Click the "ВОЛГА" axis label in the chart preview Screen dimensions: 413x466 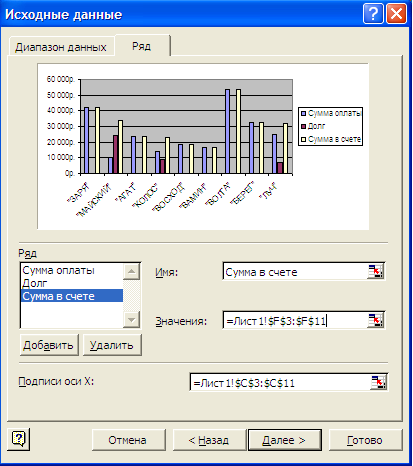point(218,193)
